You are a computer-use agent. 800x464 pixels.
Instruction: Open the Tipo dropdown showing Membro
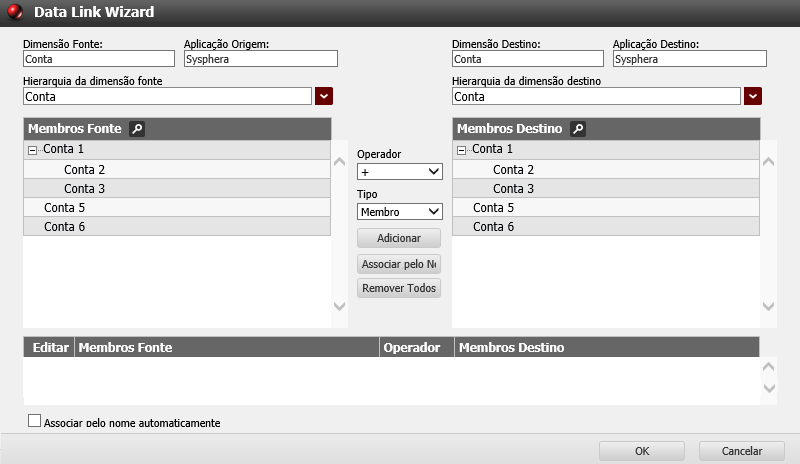(x=399, y=212)
